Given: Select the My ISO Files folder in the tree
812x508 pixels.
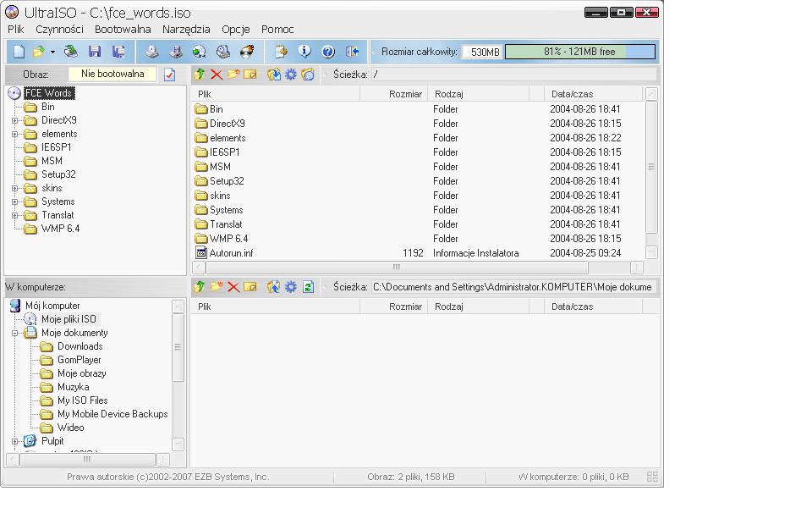Looking at the screenshot, I should point(82,400).
